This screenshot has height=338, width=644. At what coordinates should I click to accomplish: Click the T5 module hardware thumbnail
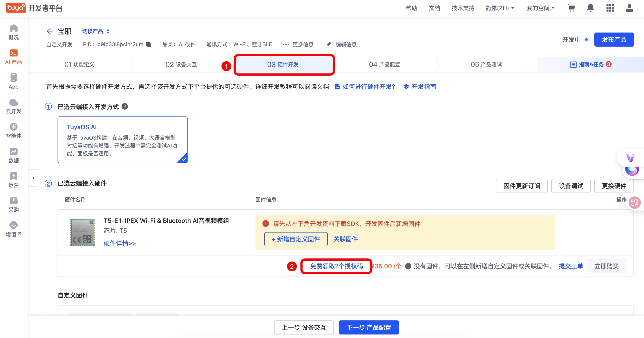83,233
